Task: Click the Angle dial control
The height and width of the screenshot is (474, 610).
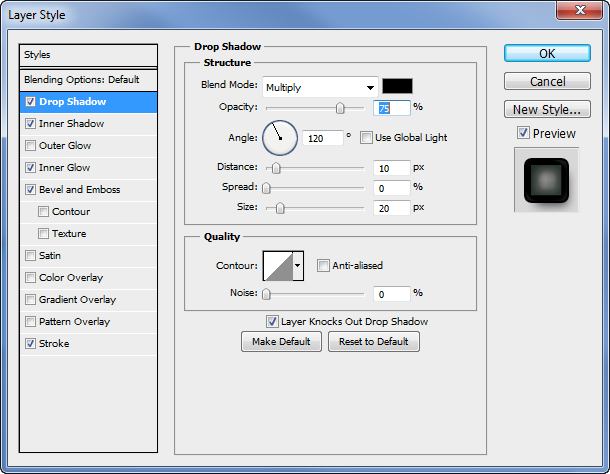Action: [x=280, y=138]
